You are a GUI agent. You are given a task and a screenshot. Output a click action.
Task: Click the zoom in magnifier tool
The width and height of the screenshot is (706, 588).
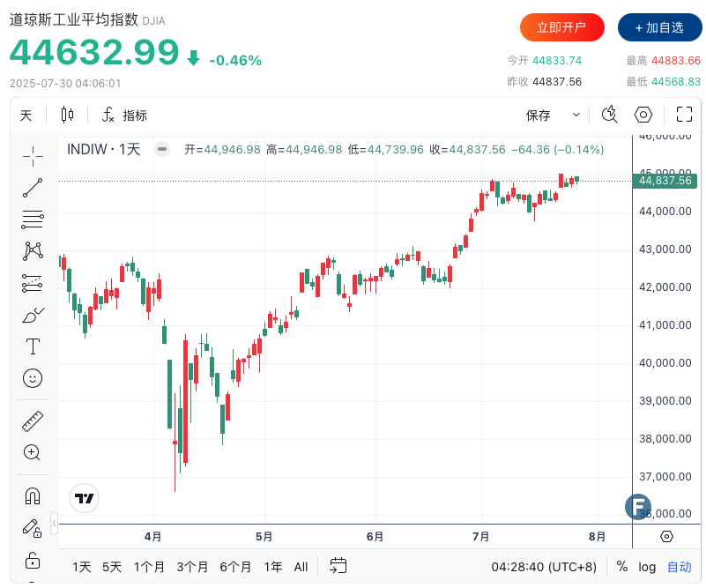point(33,452)
